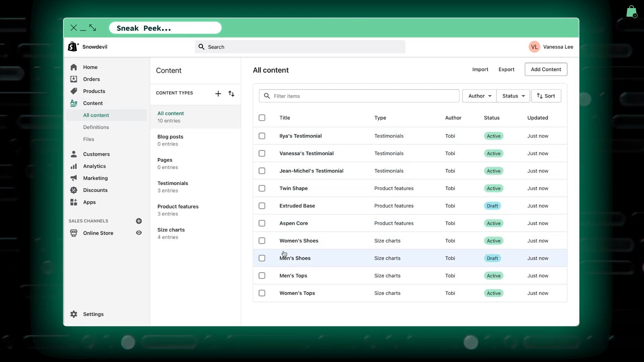Click the Filter items input field

tap(359, 96)
